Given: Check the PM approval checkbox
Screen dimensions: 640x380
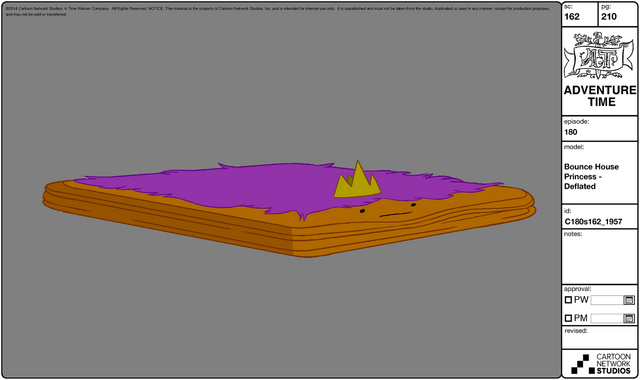Looking at the screenshot, I should coord(568,318).
